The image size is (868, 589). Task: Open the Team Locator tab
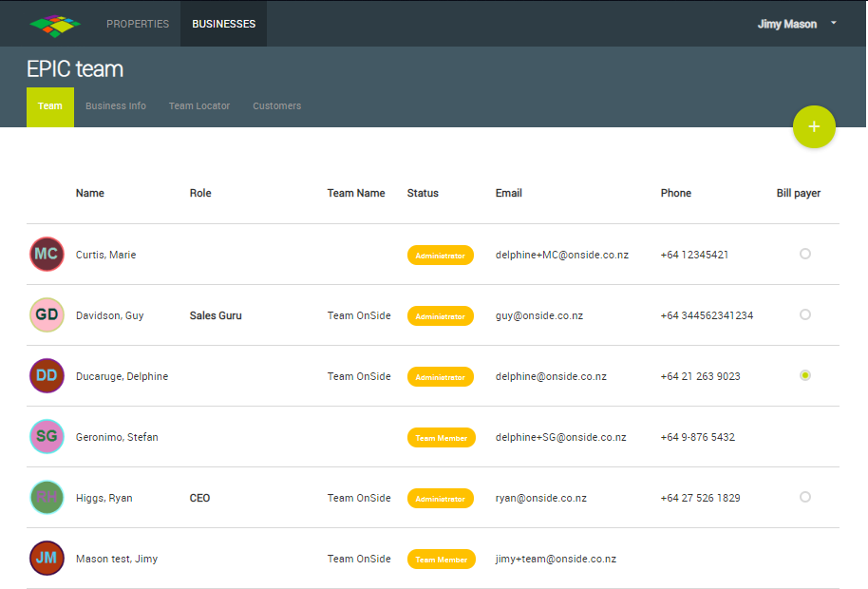(x=199, y=106)
